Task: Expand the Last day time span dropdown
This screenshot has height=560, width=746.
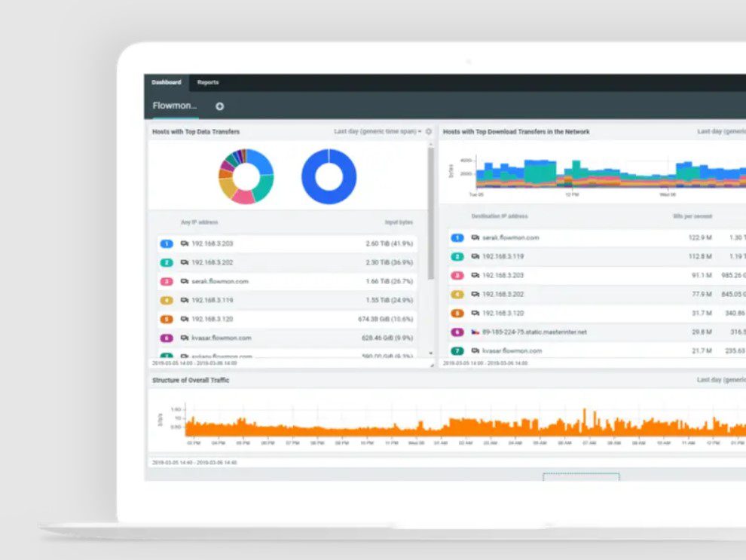Action: tap(377, 132)
